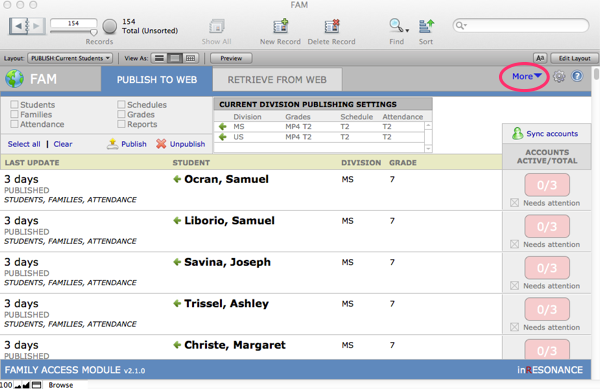The width and height of the screenshot is (600, 389).
Task: Switch to list view
Action: click(x=174, y=58)
